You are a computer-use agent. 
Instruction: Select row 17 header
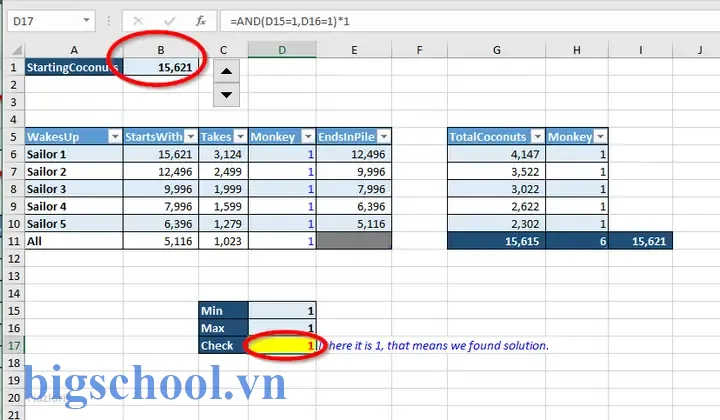[x=13, y=345]
